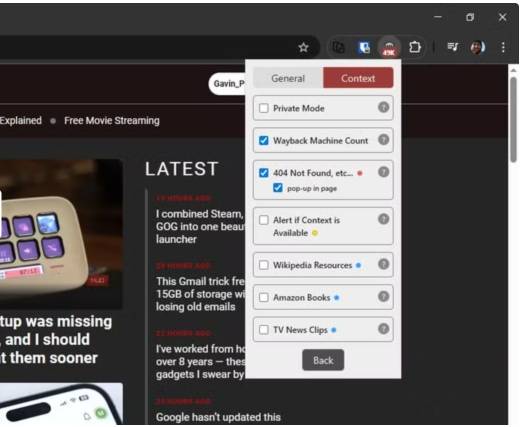Enable the Amazon Books checkbox

click(x=264, y=297)
